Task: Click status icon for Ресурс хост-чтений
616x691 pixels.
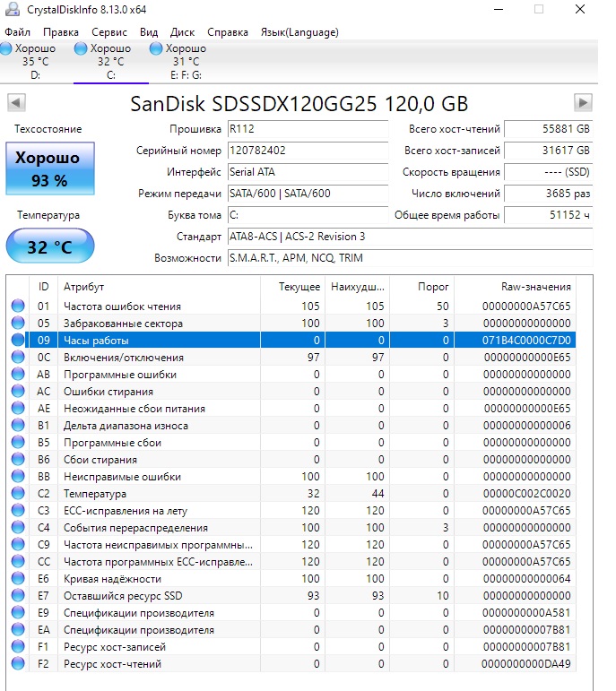Action: 18,664
